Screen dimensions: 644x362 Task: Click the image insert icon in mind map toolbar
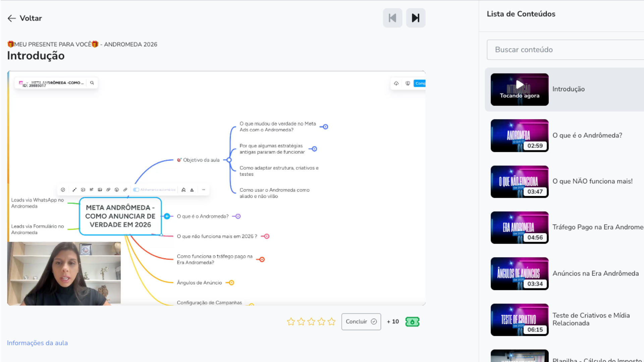click(100, 190)
